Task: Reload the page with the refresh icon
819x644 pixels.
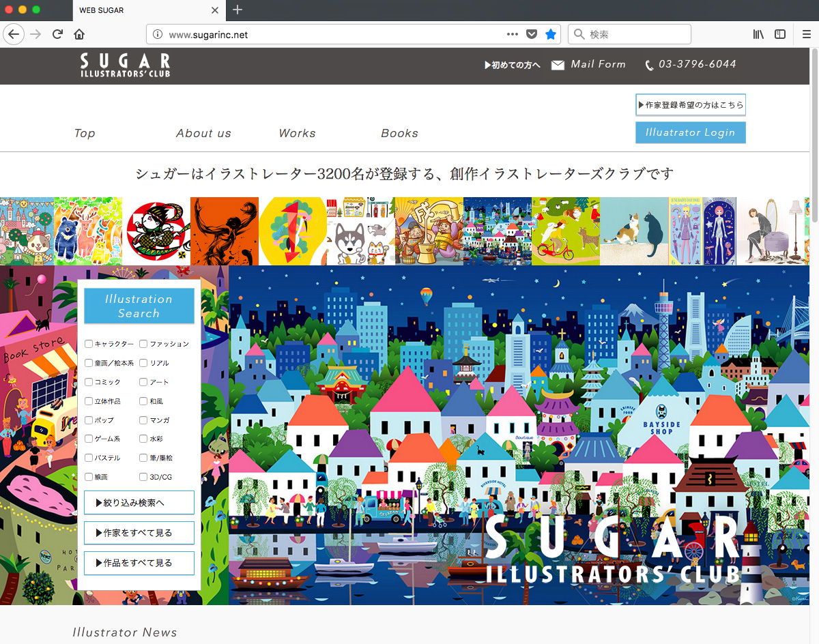Action: [58, 34]
